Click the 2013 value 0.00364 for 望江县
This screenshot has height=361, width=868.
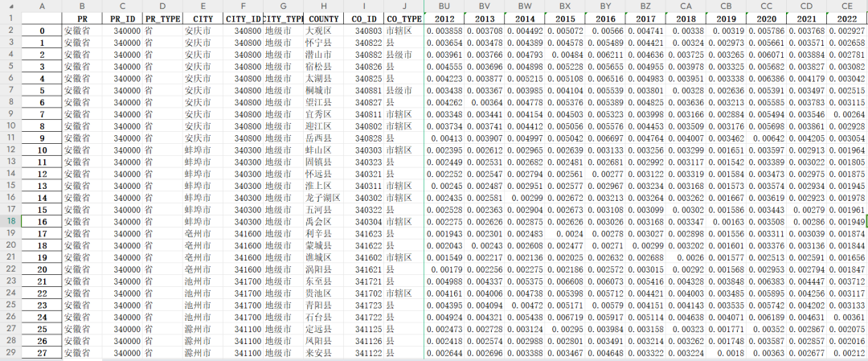pos(485,102)
